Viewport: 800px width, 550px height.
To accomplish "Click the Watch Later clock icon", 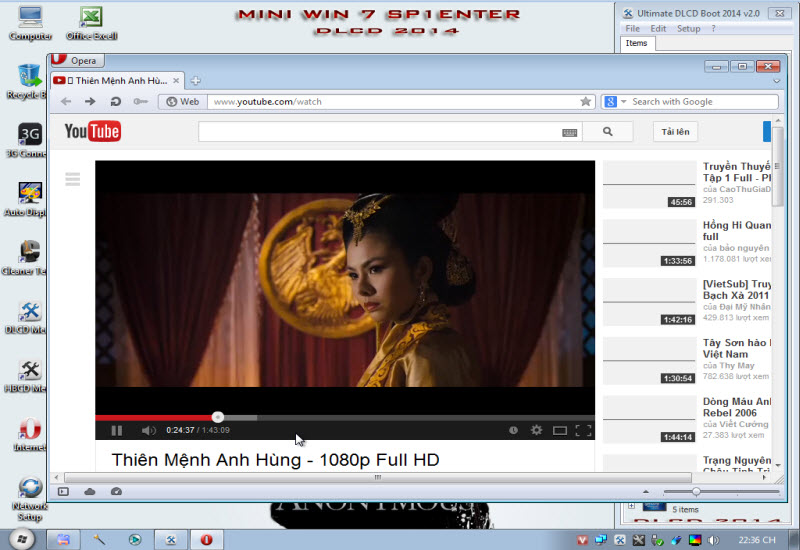I will coord(513,430).
